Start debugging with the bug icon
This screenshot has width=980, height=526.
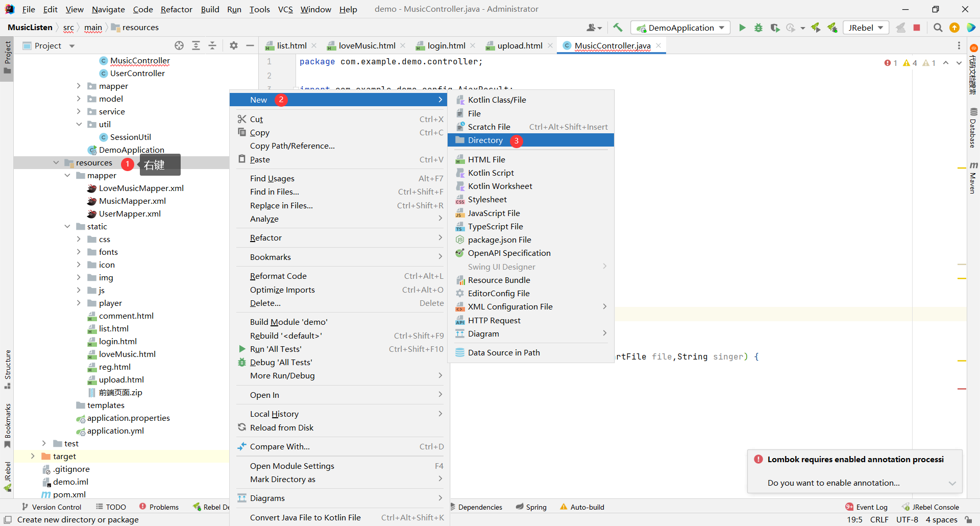(758, 28)
